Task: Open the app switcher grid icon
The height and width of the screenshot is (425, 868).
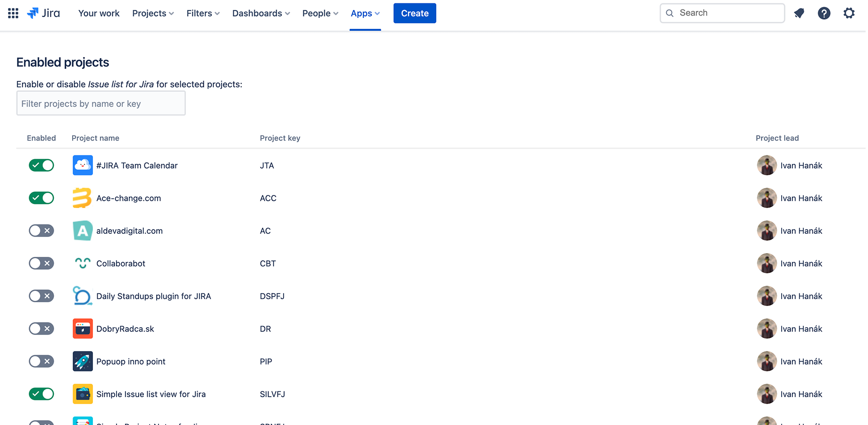Action: [x=13, y=13]
